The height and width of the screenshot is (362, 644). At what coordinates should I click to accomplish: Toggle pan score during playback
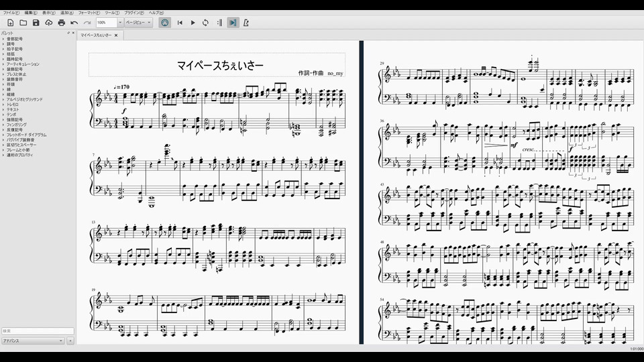pos(233,23)
